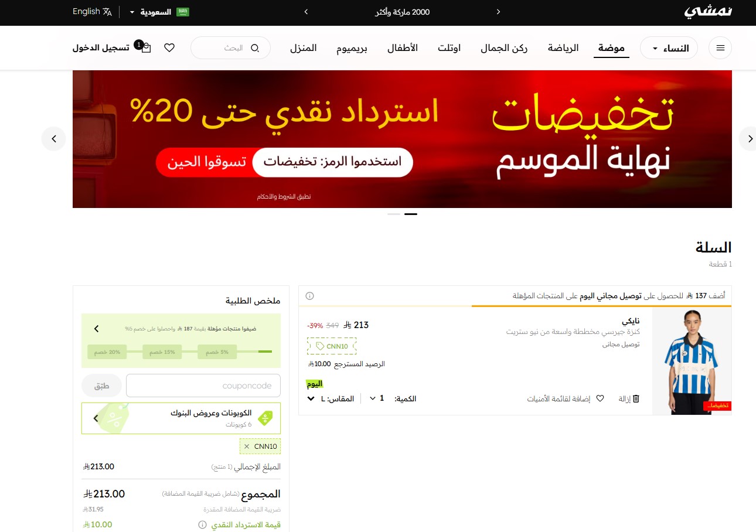Click the Namshi logo
Viewport: 756px width, 532px height.
click(x=709, y=12)
